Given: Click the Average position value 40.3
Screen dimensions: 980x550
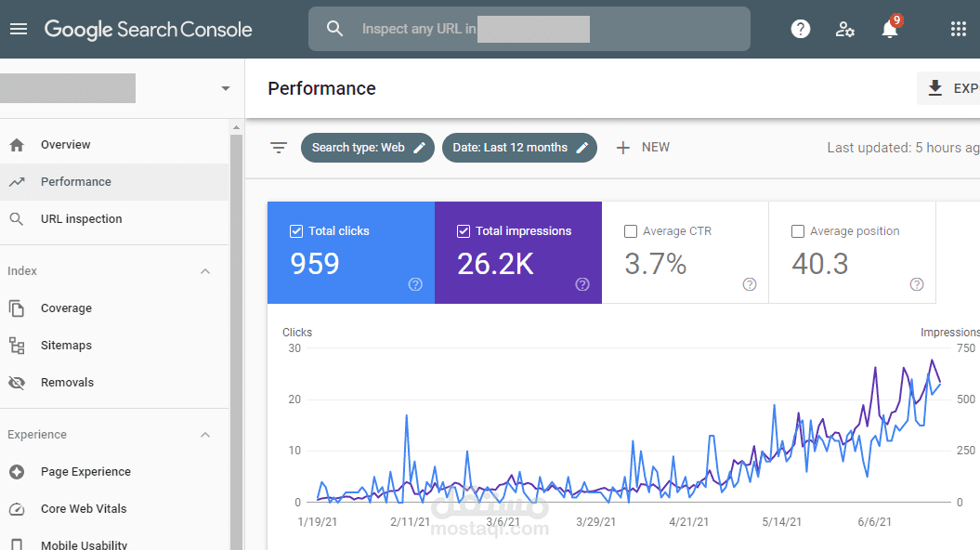Looking at the screenshot, I should tap(820, 264).
